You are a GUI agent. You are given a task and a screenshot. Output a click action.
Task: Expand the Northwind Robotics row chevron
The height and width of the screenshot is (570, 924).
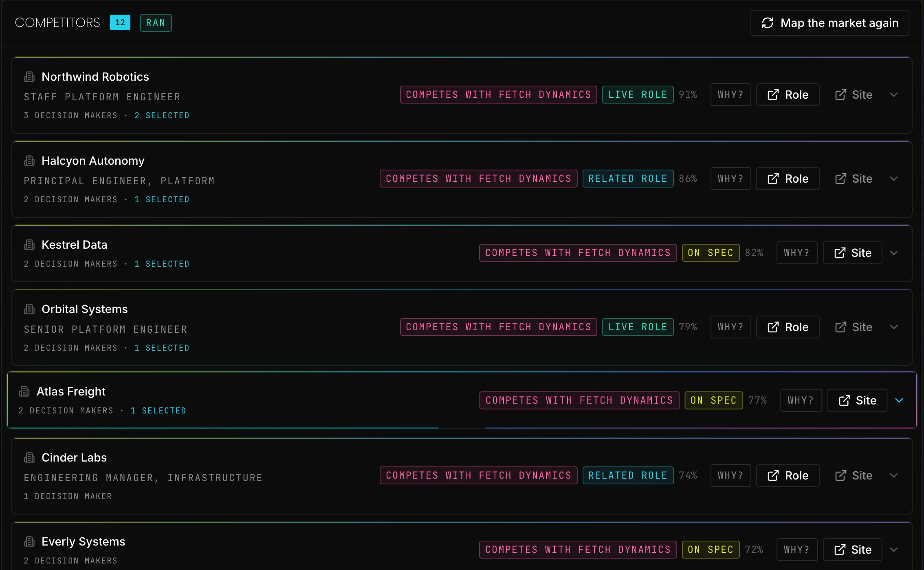pyautogui.click(x=894, y=95)
